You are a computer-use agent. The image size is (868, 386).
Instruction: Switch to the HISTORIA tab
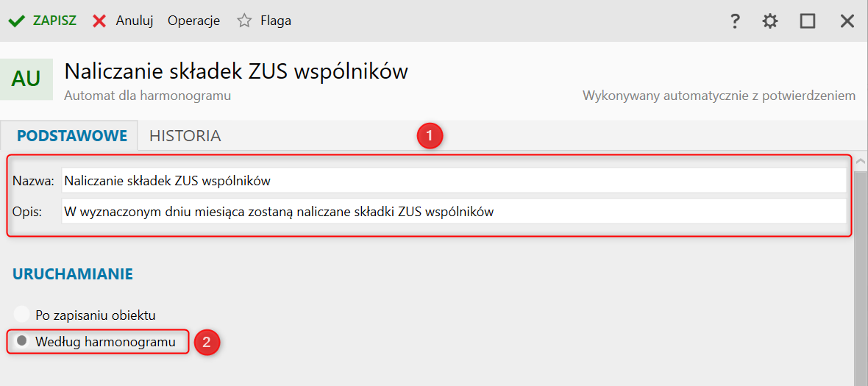185,136
